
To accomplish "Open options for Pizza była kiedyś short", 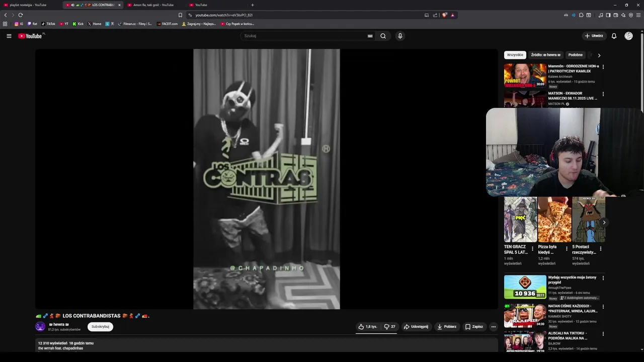I will (x=567, y=248).
